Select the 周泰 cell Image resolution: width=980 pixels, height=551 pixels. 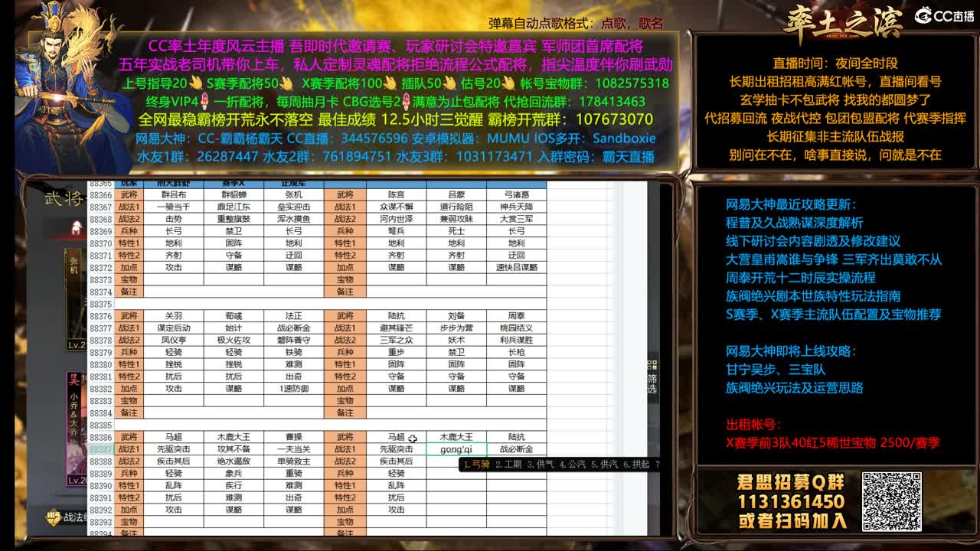coord(517,316)
